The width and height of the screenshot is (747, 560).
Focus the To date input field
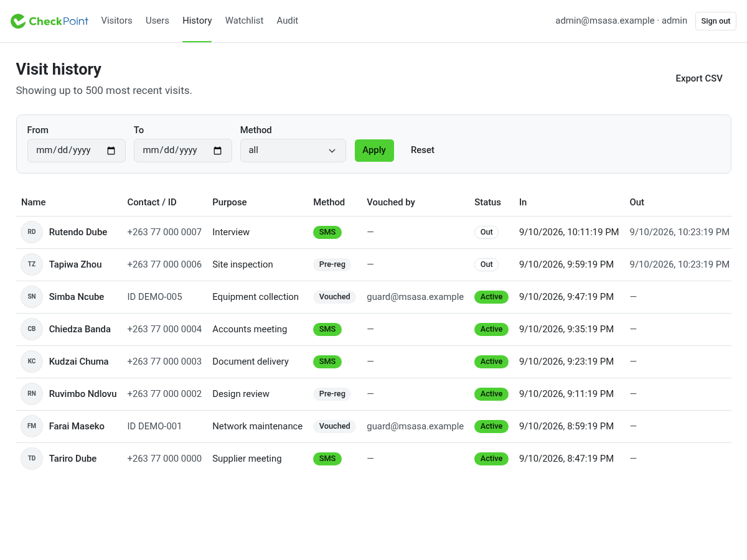tap(183, 151)
